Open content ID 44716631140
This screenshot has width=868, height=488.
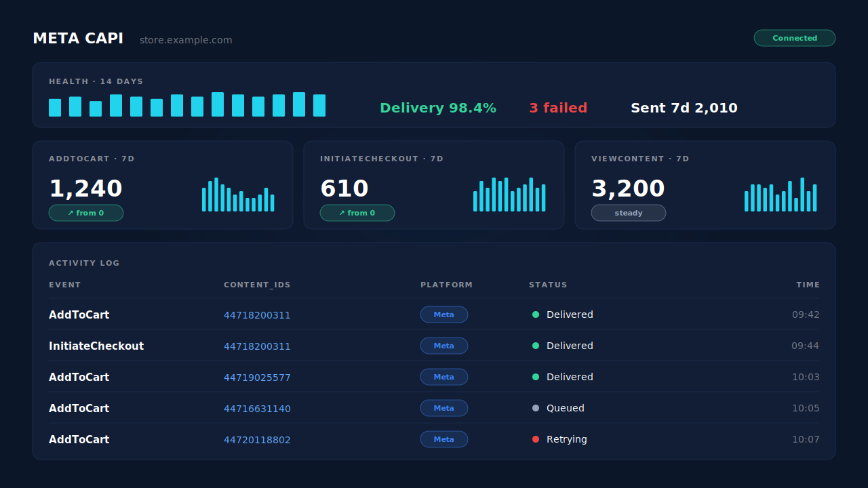(x=257, y=409)
